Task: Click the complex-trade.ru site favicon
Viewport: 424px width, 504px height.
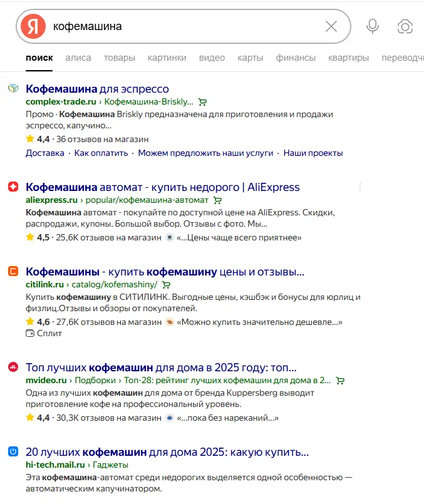Action: coord(13,88)
